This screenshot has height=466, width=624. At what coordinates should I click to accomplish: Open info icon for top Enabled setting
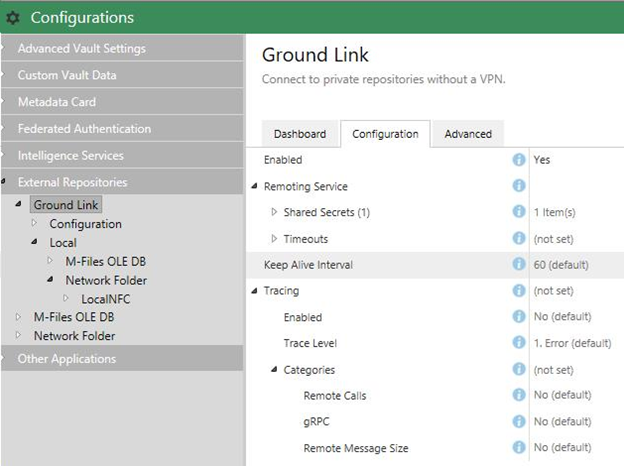[519, 160]
